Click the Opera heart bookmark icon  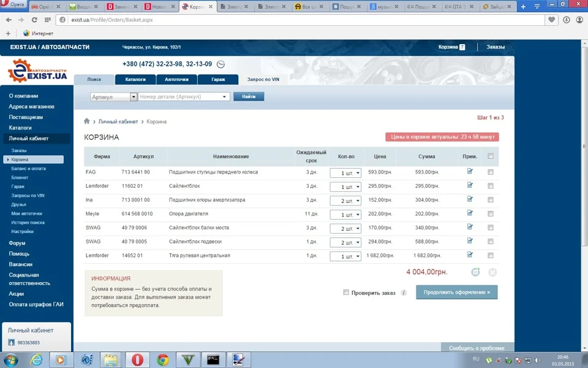point(551,20)
